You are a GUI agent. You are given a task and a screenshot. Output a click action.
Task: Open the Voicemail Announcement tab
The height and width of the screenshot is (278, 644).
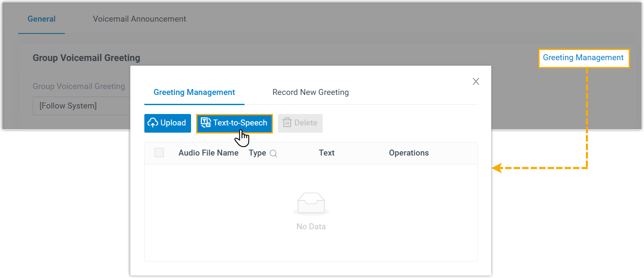(139, 19)
